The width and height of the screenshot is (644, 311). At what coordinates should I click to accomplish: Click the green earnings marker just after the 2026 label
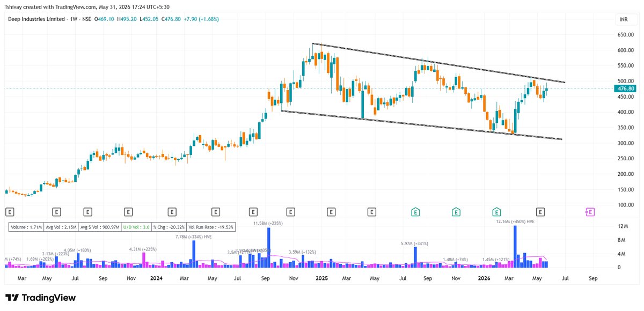[x=497, y=212]
